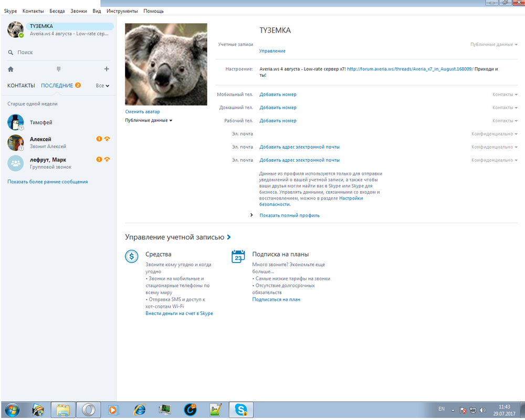
Task: Click the koala profile picture
Action: pyautogui.click(x=166, y=64)
